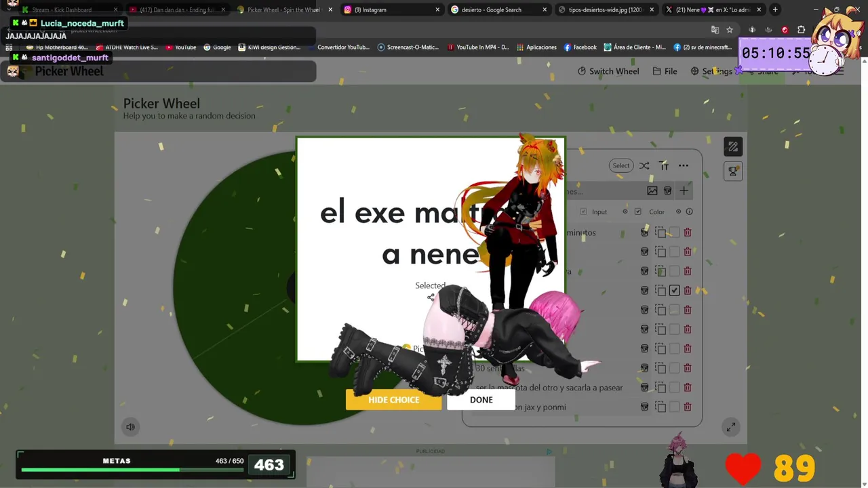Open the Settings menu
868x488 pixels.
click(711, 71)
